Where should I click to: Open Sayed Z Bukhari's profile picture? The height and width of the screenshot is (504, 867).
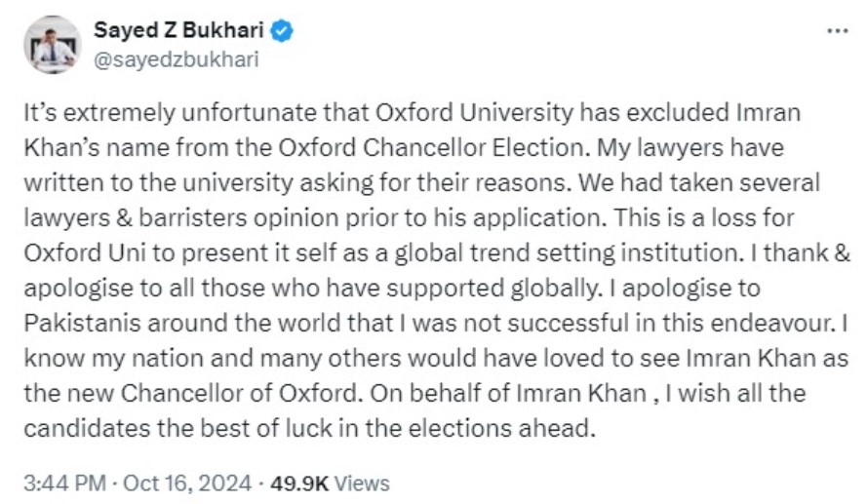pyautogui.click(x=52, y=45)
